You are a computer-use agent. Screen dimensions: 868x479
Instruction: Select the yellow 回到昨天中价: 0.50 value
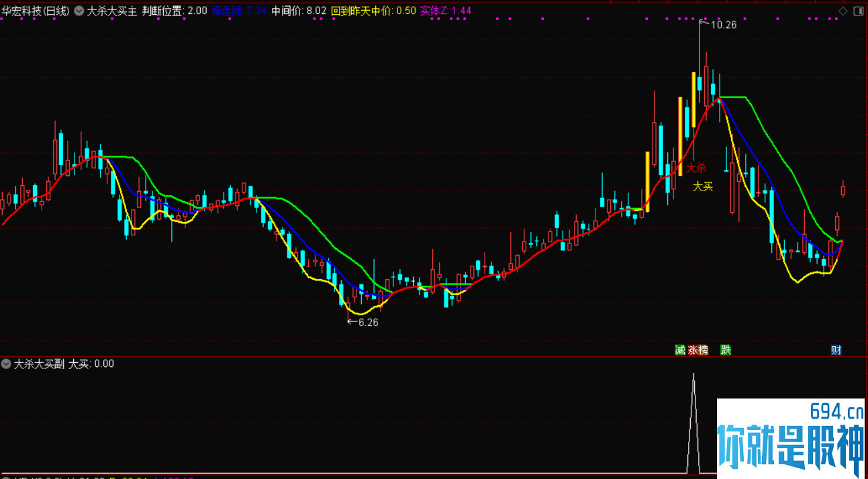click(373, 11)
